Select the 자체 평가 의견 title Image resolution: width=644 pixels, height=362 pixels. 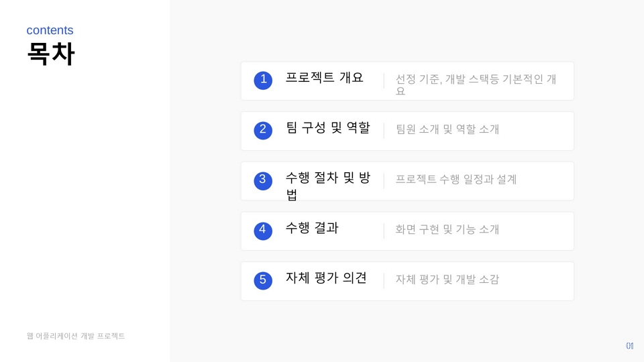tap(326, 278)
